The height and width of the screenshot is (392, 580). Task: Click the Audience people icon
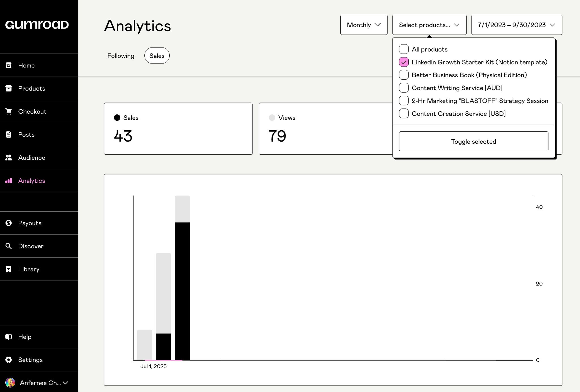(x=9, y=157)
